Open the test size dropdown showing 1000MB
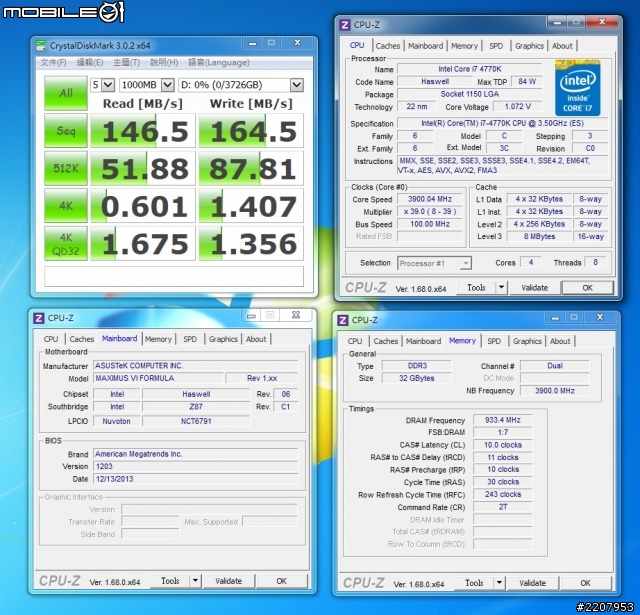 (147, 85)
